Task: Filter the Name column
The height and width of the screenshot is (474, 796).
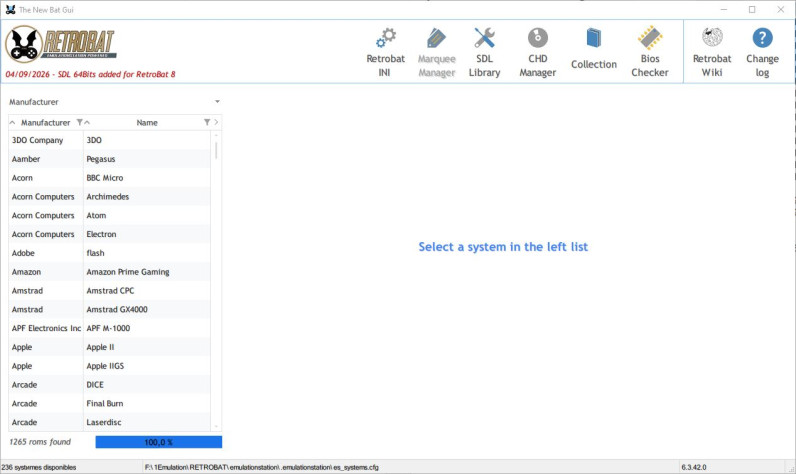Action: tap(207, 122)
